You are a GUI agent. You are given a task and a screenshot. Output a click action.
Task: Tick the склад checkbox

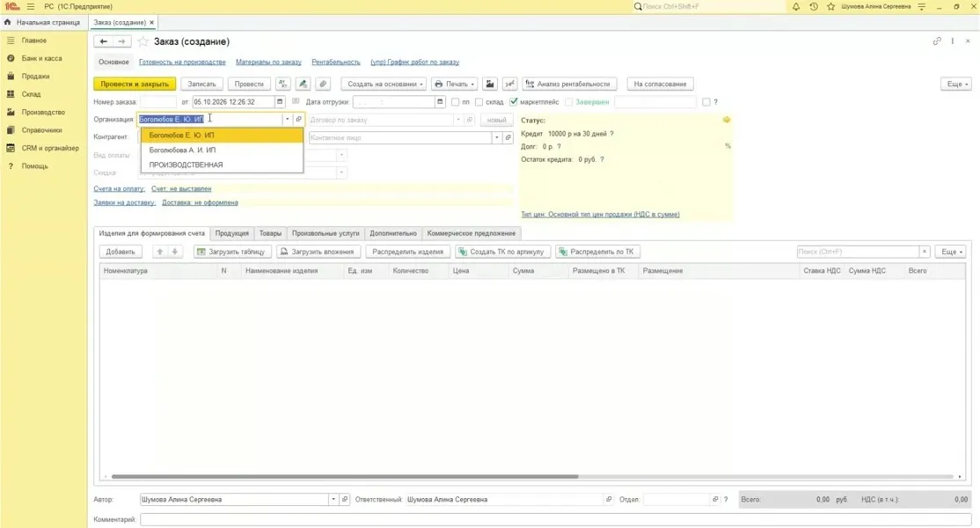pos(479,102)
